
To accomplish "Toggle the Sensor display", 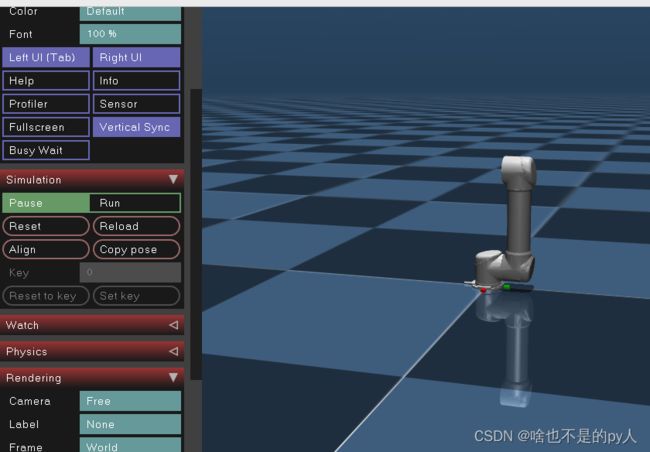I will point(136,104).
